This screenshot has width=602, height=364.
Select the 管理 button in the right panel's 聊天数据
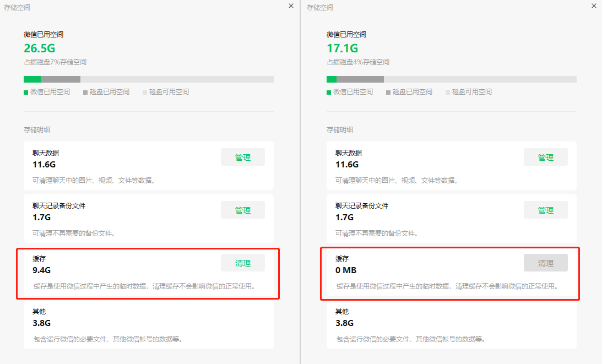[545, 156]
